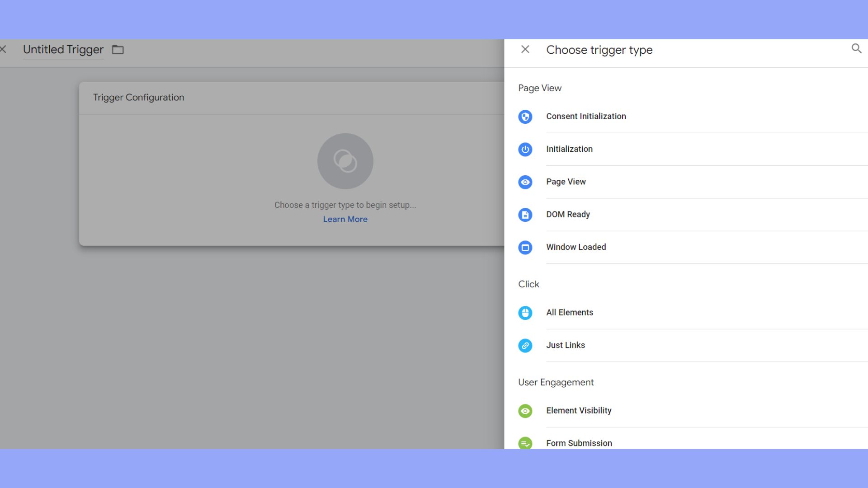
Task: Edit the Untitled Trigger name field
Action: 63,50
